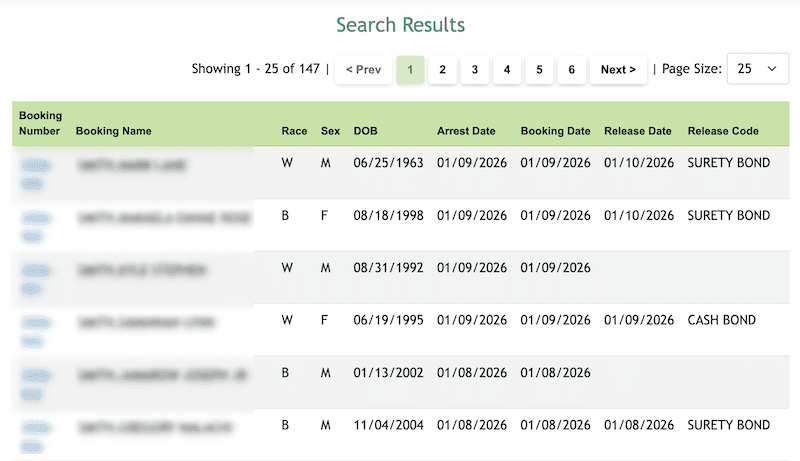Expand the Page Size dropdown

[x=756, y=69]
